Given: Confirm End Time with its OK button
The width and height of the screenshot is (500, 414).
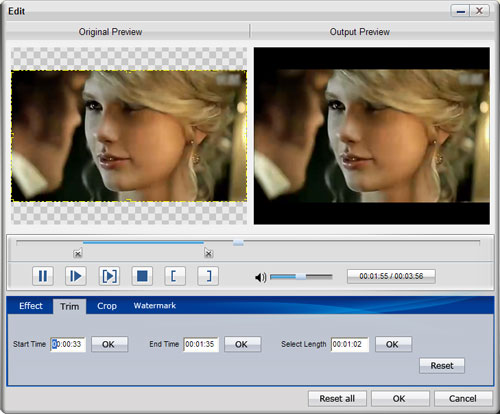Looking at the screenshot, I should point(242,344).
